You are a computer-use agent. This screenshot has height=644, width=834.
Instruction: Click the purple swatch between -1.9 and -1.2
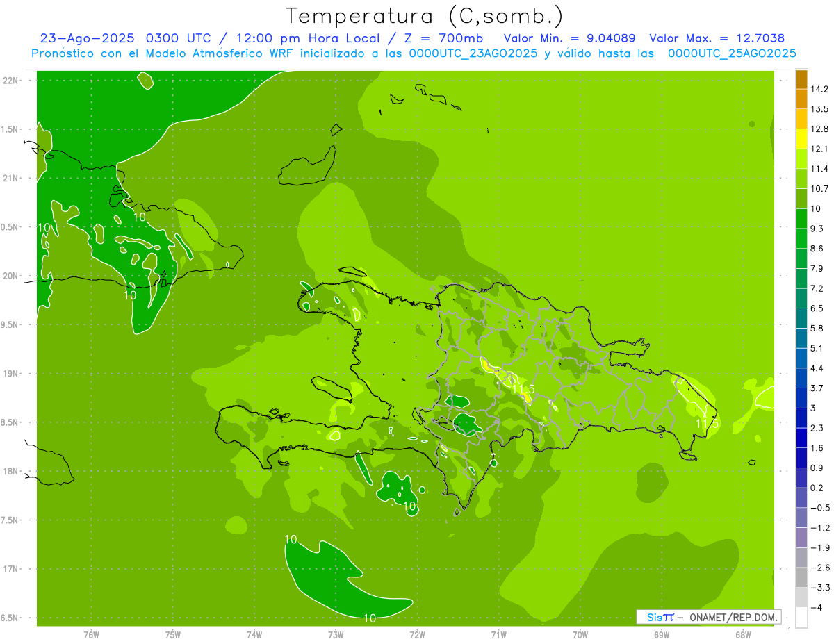point(801,538)
